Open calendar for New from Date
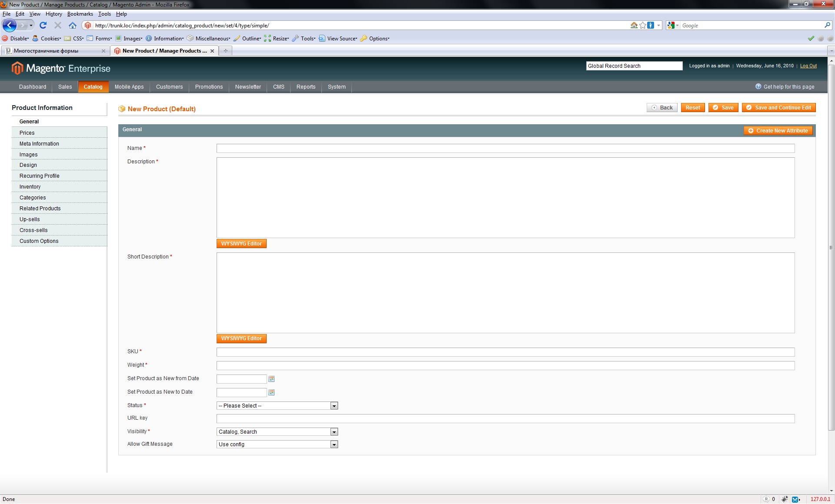Image resolution: width=835 pixels, height=504 pixels. [271, 379]
